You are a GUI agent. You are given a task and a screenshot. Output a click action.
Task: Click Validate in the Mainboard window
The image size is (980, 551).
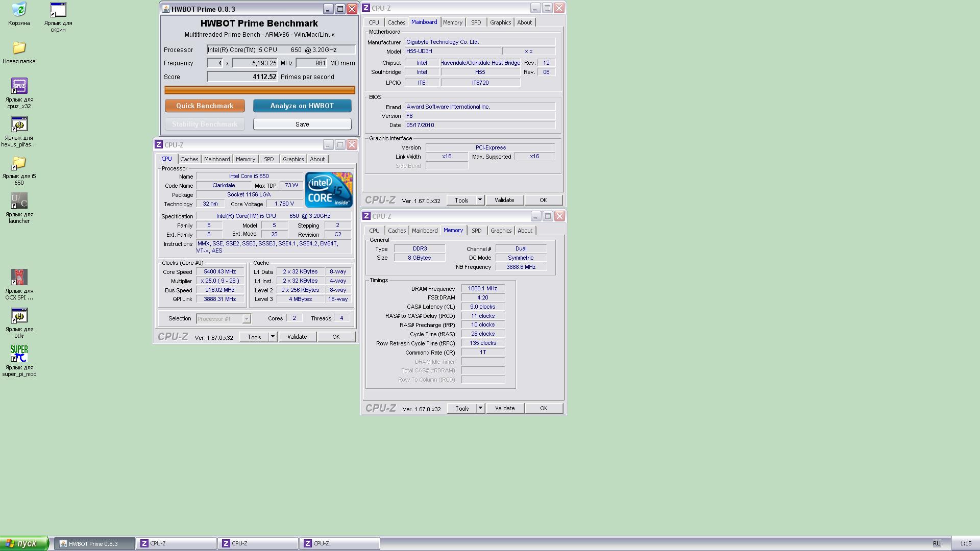(x=504, y=200)
